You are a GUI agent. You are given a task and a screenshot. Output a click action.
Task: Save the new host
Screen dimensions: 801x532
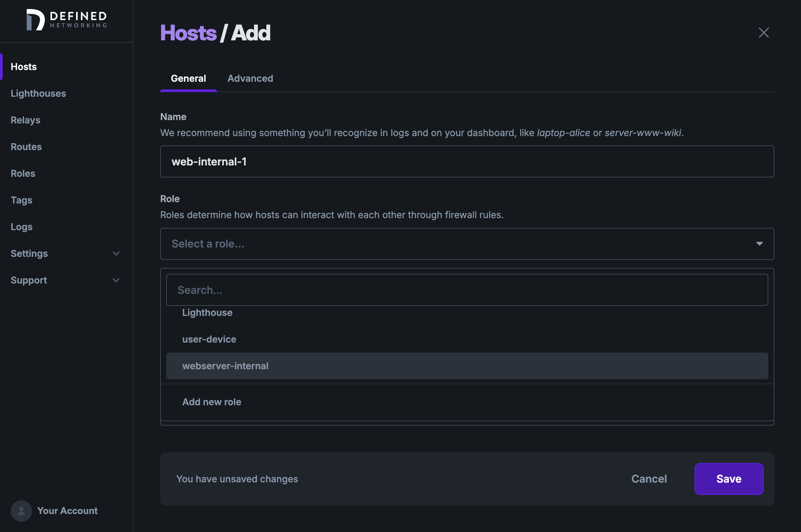[729, 479]
